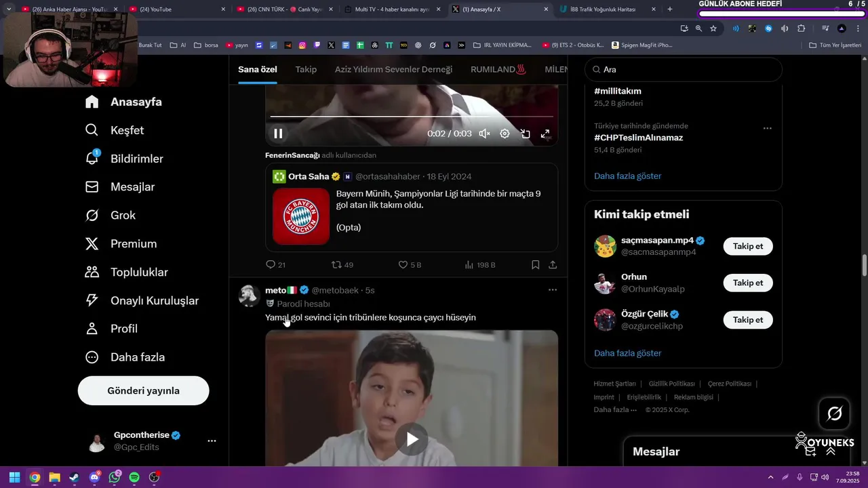Open Gizlilik Politikası link
This screenshot has width=868, height=488.
pyautogui.click(x=671, y=384)
